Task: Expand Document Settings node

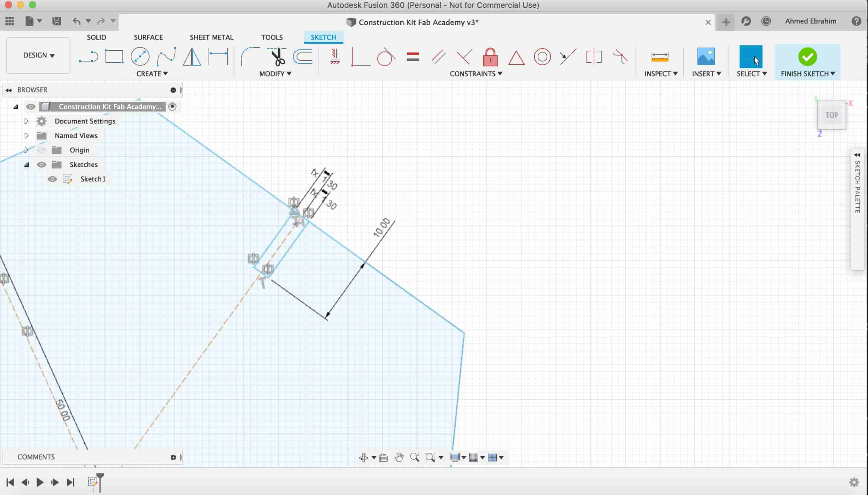Action: pos(26,121)
